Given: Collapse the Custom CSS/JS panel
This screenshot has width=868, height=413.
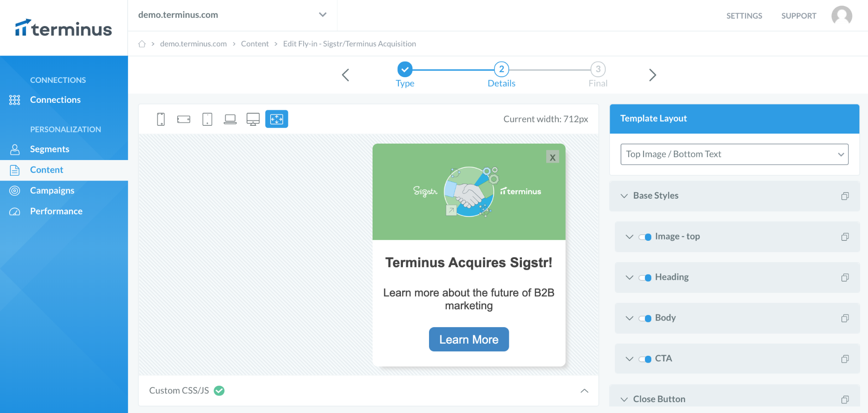Looking at the screenshot, I should 584,391.
